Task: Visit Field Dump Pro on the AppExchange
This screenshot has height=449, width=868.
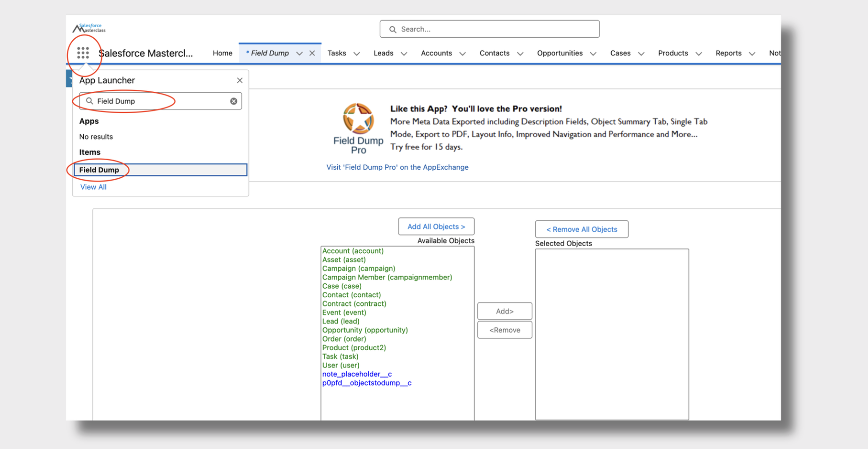Action: tap(397, 167)
